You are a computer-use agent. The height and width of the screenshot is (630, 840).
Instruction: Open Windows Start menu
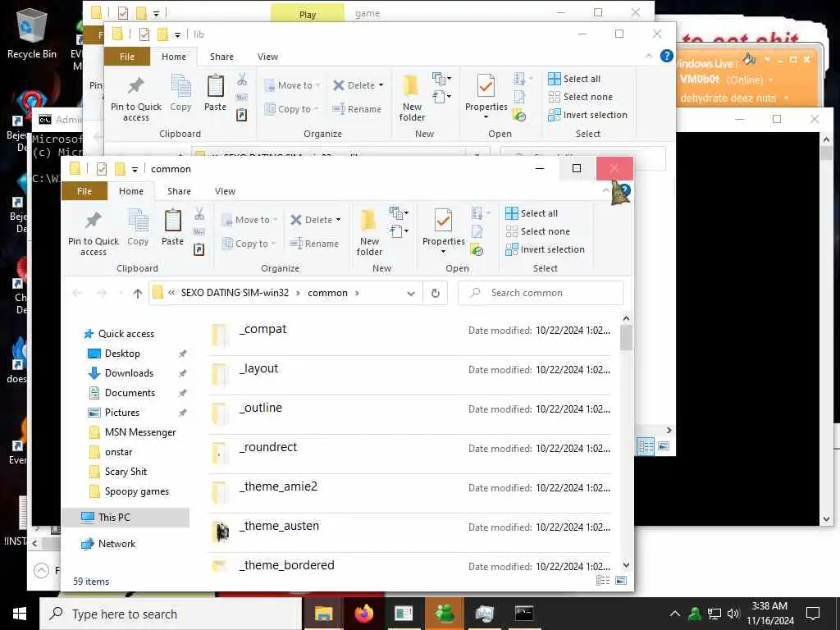20,614
